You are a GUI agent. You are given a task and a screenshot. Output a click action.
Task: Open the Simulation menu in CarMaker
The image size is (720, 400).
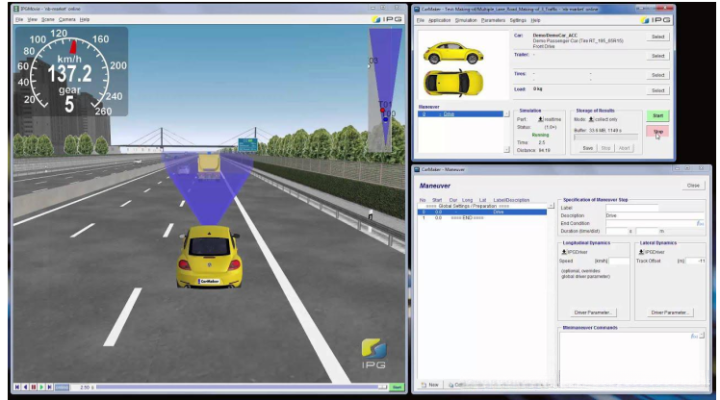point(466,20)
